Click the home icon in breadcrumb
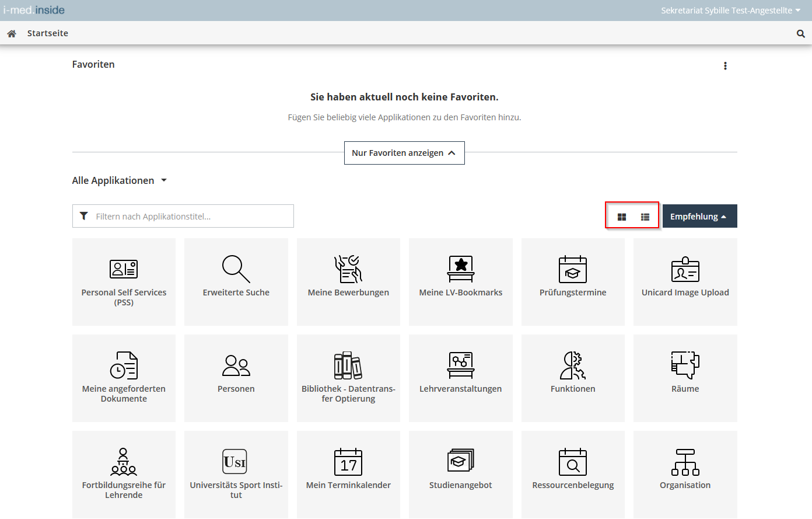The height and width of the screenshot is (519, 812). coord(12,34)
